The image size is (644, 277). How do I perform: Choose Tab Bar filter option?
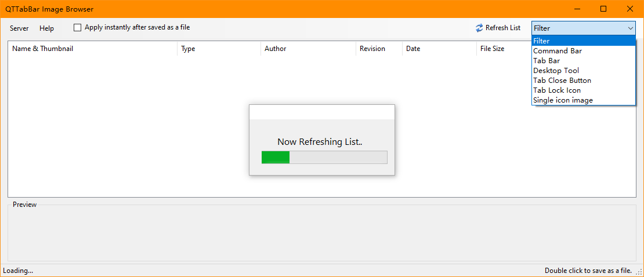click(x=547, y=61)
